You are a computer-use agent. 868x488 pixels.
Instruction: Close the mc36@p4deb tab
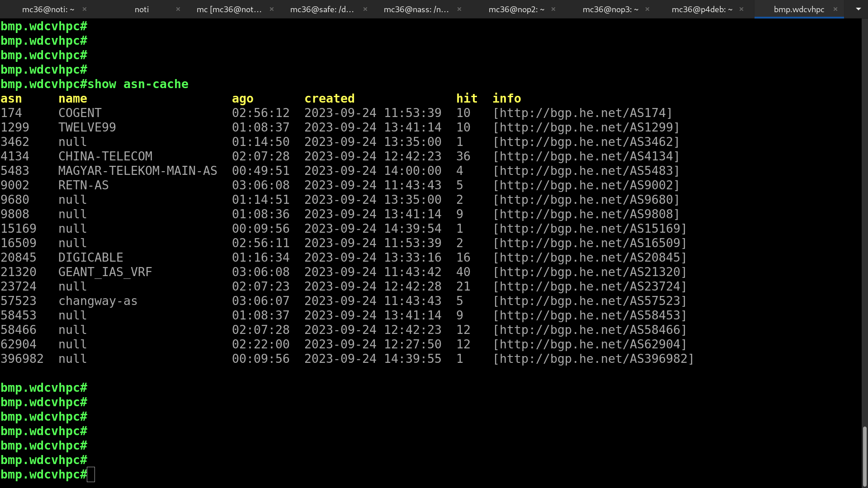pos(741,9)
